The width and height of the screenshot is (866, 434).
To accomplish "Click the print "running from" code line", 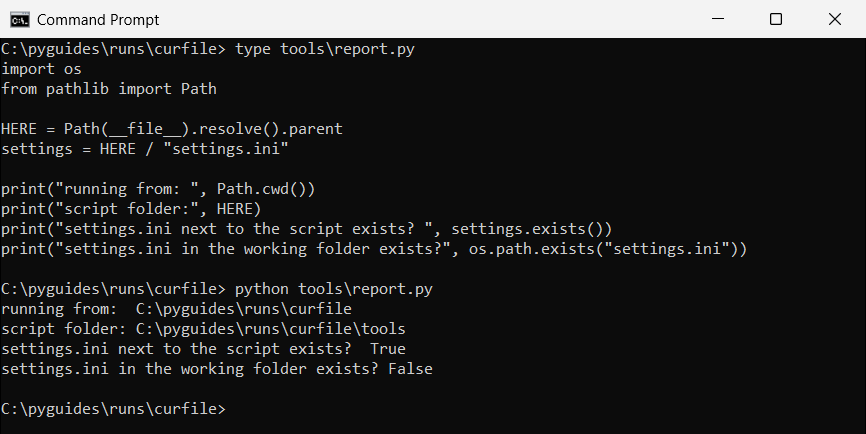I will click(x=158, y=189).
